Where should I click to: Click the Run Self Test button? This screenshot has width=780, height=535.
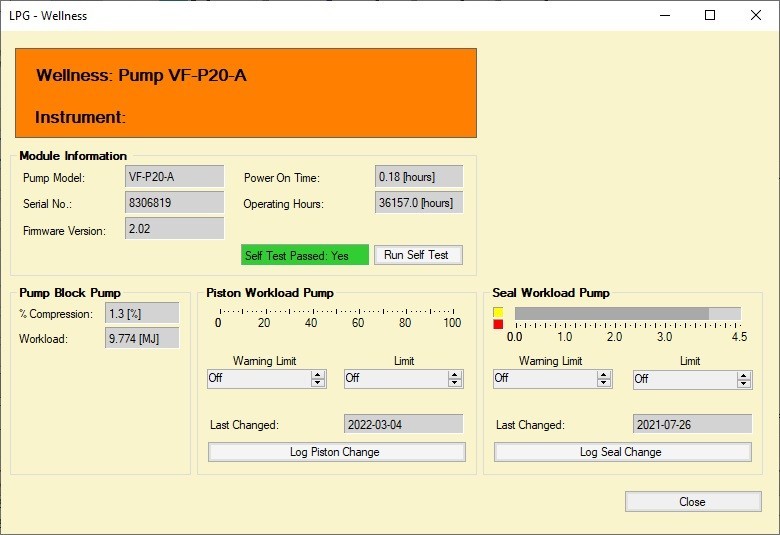pos(418,255)
